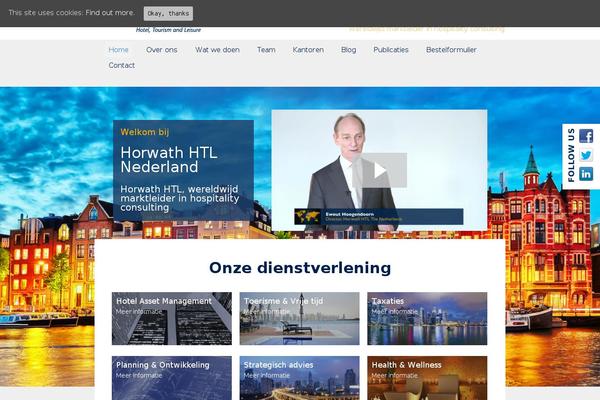Click the Welkom bij text
The height and width of the screenshot is (400, 600).
145,132
